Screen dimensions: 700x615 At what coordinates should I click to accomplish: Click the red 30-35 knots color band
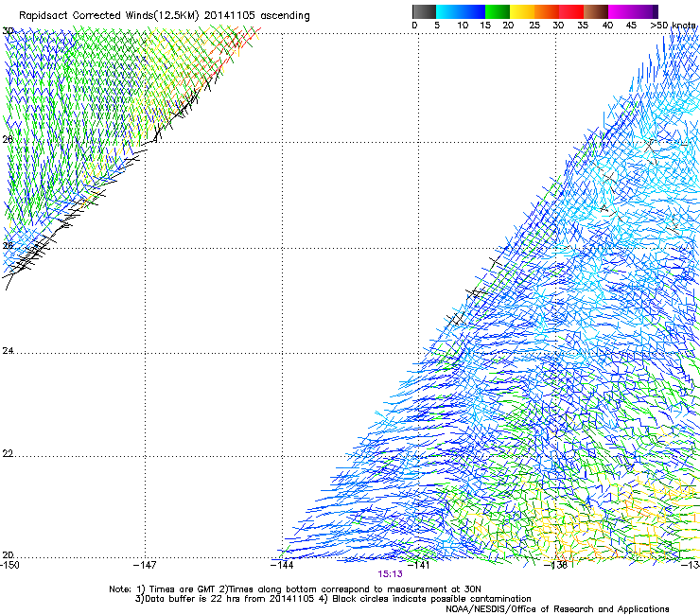point(571,11)
